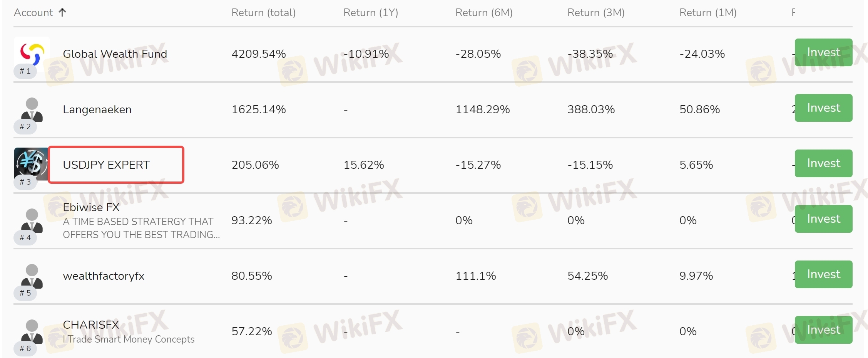Screen dimensions: 868x358
Task: Click the Ebiwise FX profile avatar
Action: point(32,220)
